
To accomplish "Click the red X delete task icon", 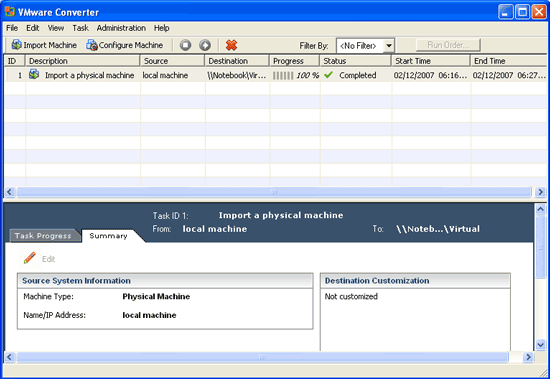I will click(232, 45).
